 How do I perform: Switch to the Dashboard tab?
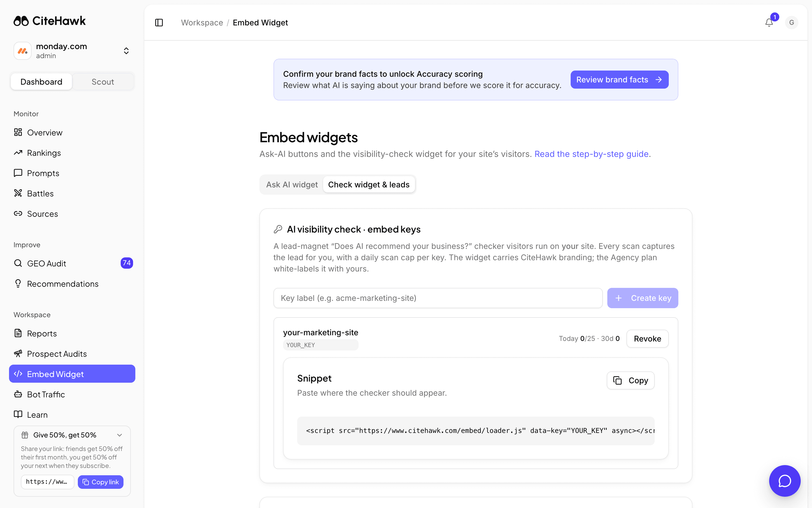[41, 82]
